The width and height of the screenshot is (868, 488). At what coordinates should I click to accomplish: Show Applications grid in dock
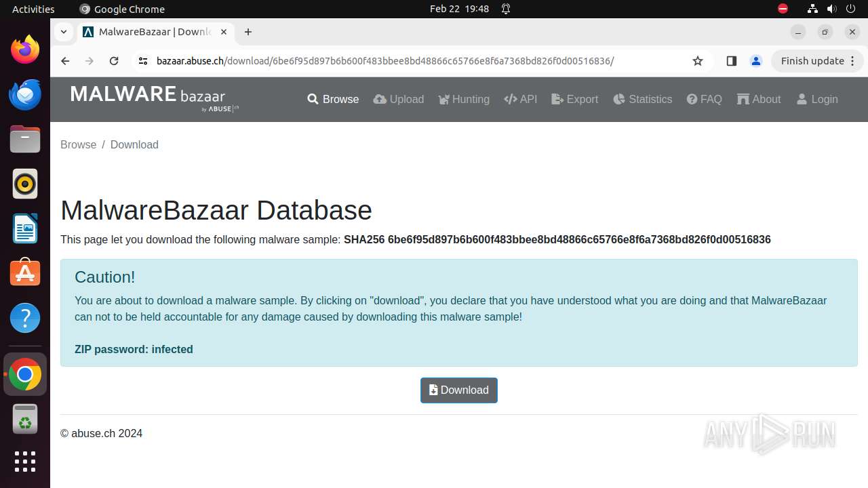click(x=25, y=462)
